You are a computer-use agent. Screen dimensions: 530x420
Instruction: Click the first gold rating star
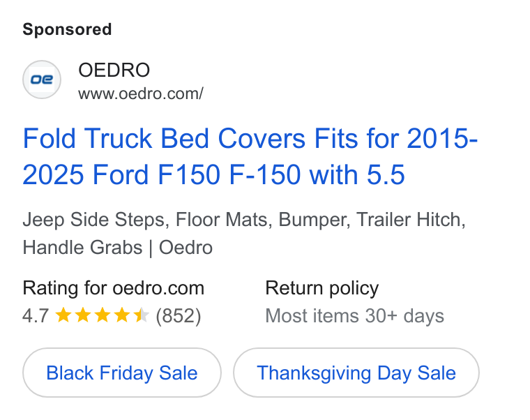(63, 315)
